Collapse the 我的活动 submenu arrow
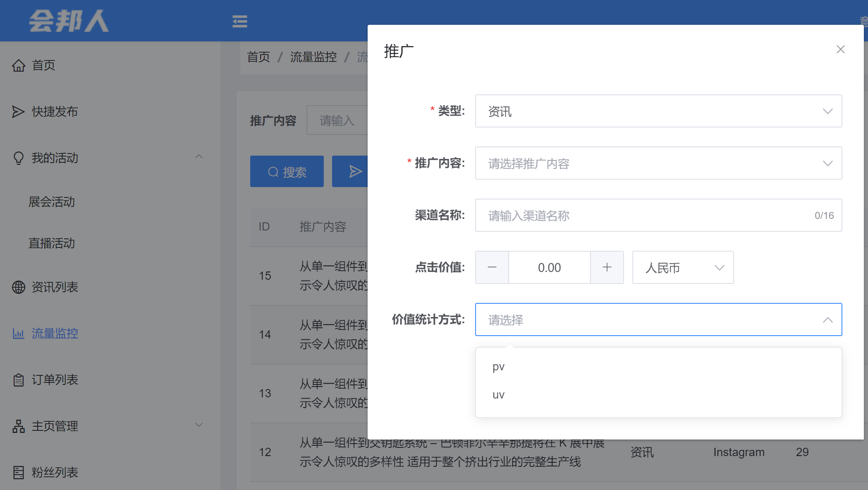868x490 pixels. coord(199,157)
